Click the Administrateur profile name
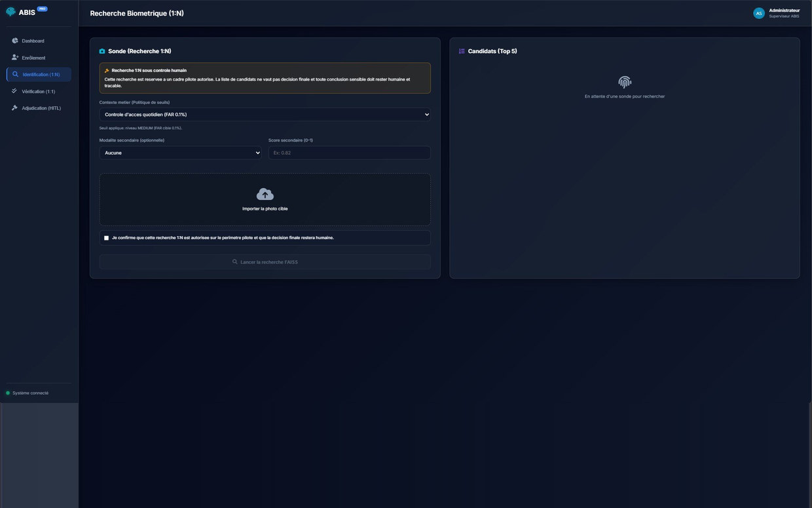812x508 pixels. [784, 10]
